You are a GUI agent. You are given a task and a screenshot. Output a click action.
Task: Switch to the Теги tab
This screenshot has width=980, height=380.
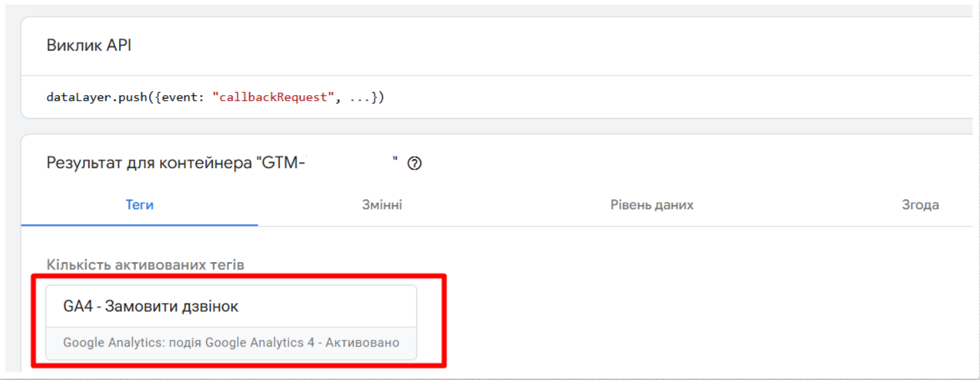pyautogui.click(x=139, y=205)
